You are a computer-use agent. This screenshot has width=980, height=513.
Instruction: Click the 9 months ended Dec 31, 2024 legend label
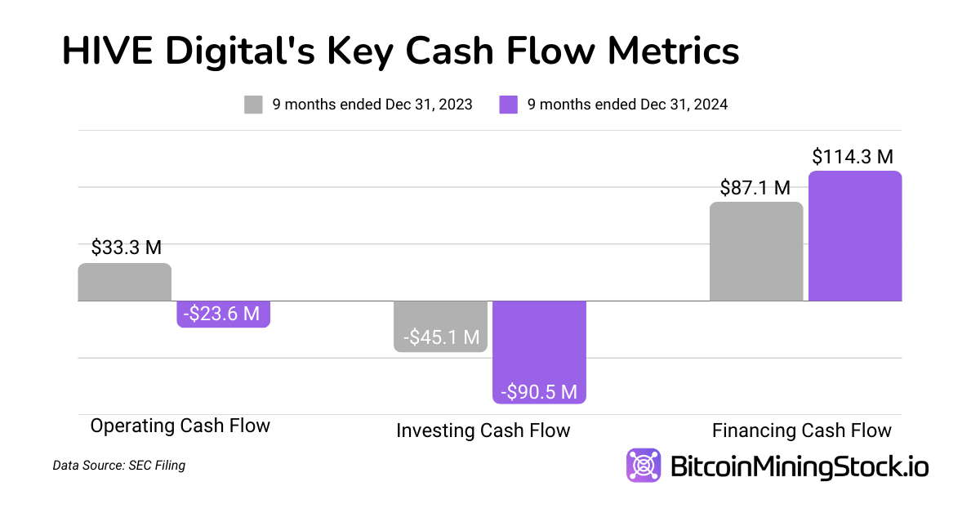click(x=627, y=105)
